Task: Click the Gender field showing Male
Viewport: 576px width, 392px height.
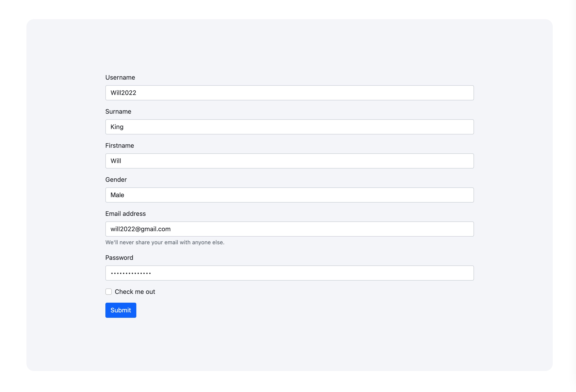Action: 290,195
